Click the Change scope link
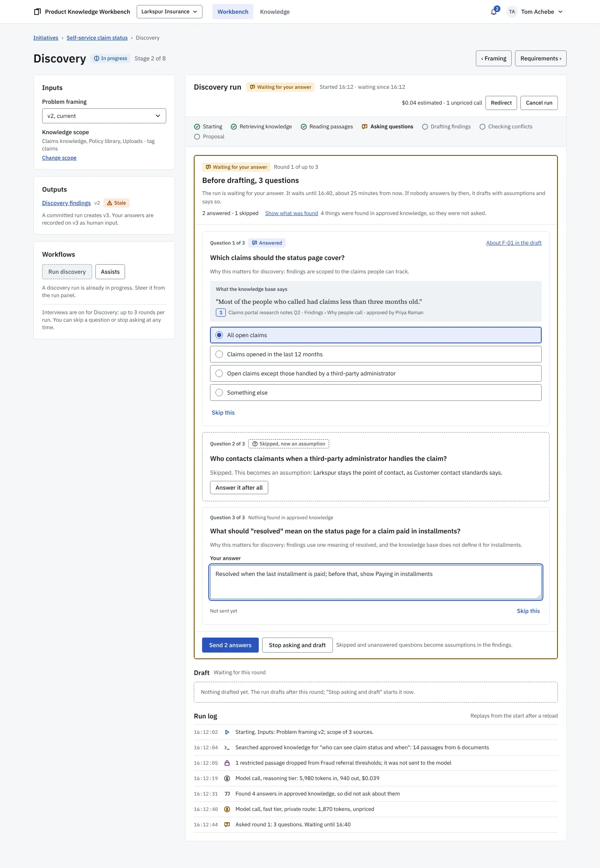Screen dimensions: 600x868 click(59, 158)
